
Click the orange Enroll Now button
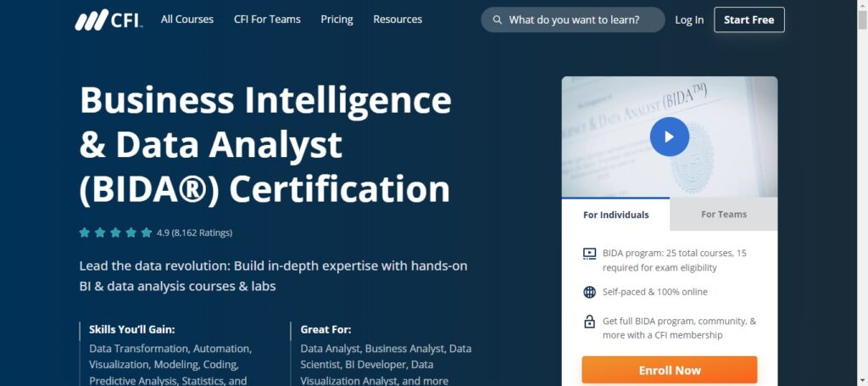pyautogui.click(x=669, y=370)
